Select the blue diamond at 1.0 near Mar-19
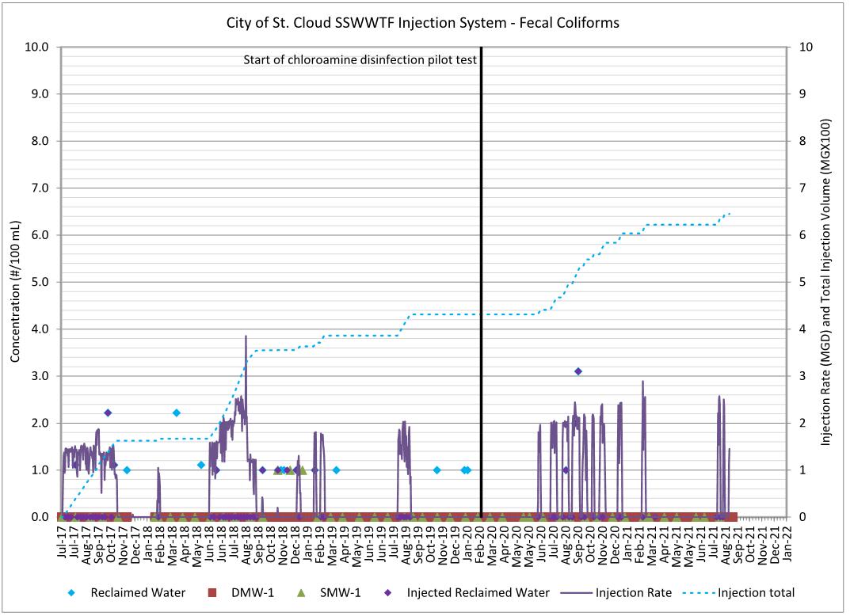850x616 pixels. pos(336,470)
